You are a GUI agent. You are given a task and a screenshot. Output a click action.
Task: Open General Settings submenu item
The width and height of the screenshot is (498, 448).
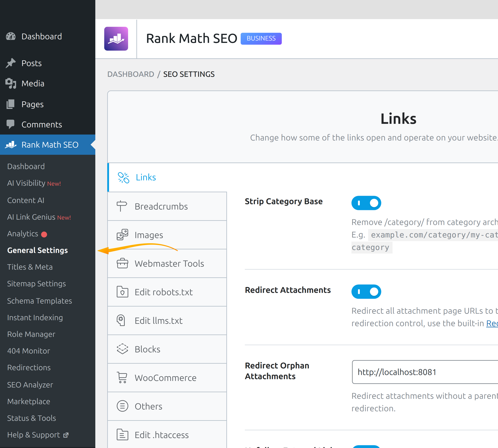pyautogui.click(x=38, y=250)
